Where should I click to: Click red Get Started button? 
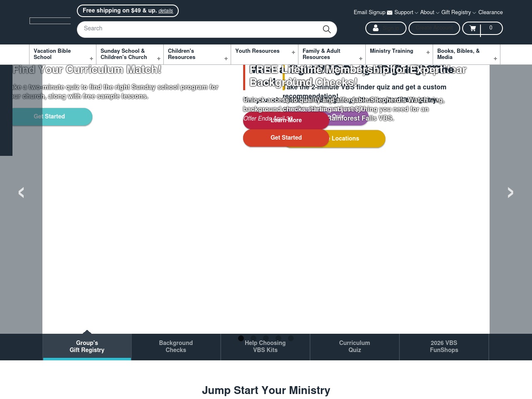(x=286, y=138)
